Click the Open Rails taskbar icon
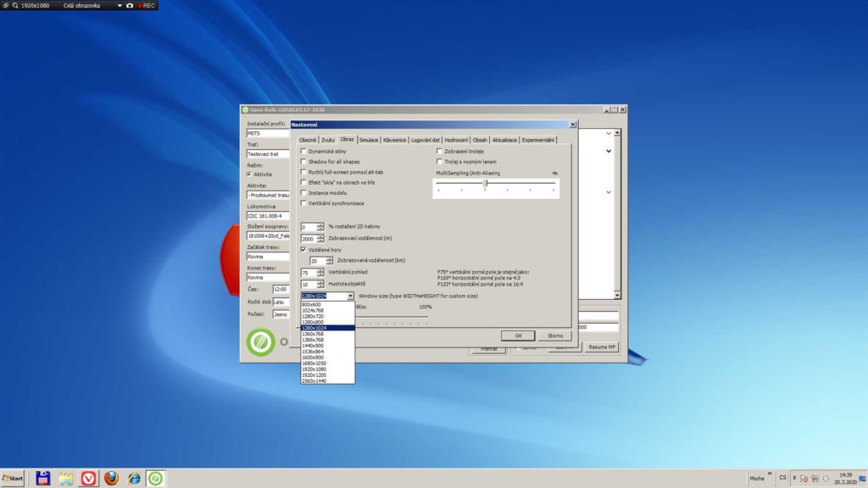The height and width of the screenshot is (488, 868). tap(156, 479)
